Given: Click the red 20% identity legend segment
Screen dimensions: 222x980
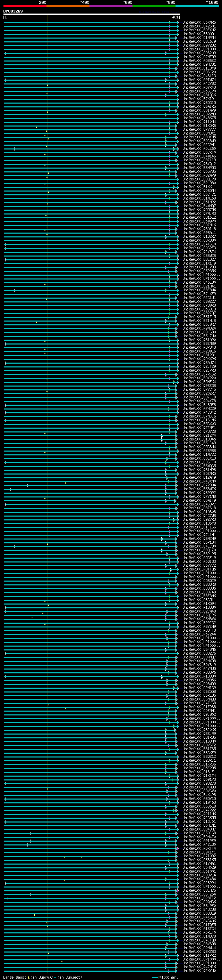Looking at the screenshot, I should pyautogui.click(x=25, y=6).
